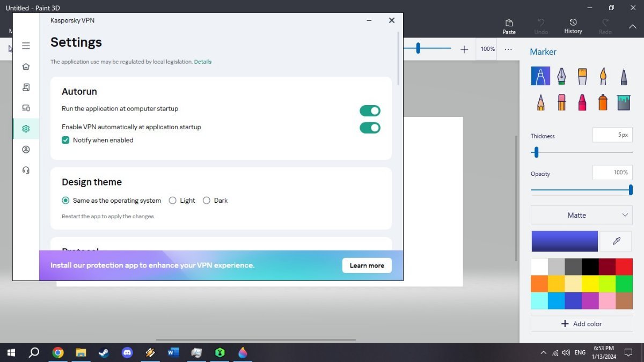
Task: Click the 100% zoom level box
Action: point(488,49)
